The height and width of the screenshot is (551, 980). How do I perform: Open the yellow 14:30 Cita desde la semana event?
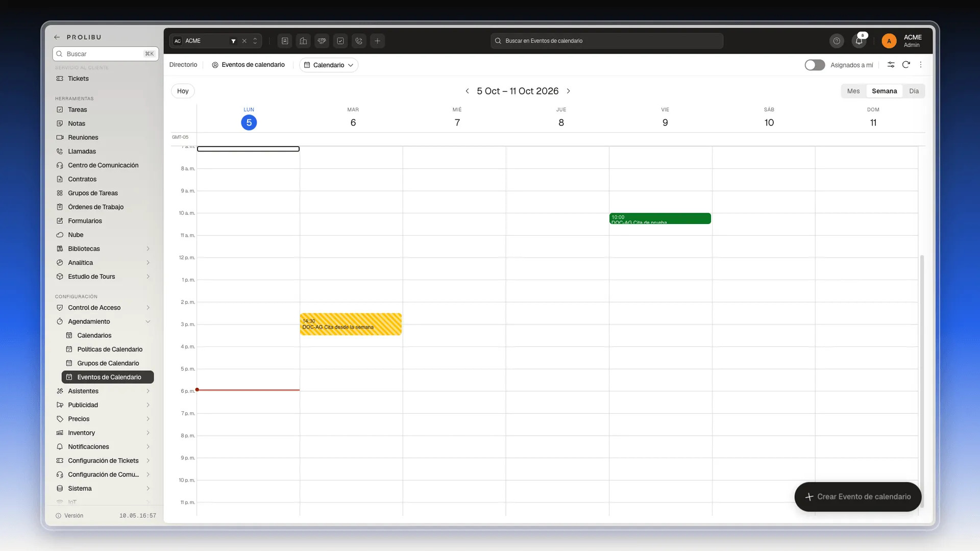pyautogui.click(x=351, y=324)
